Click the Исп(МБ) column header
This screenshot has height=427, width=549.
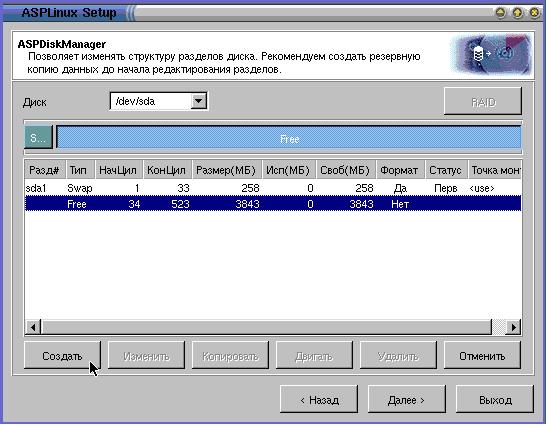point(288,170)
